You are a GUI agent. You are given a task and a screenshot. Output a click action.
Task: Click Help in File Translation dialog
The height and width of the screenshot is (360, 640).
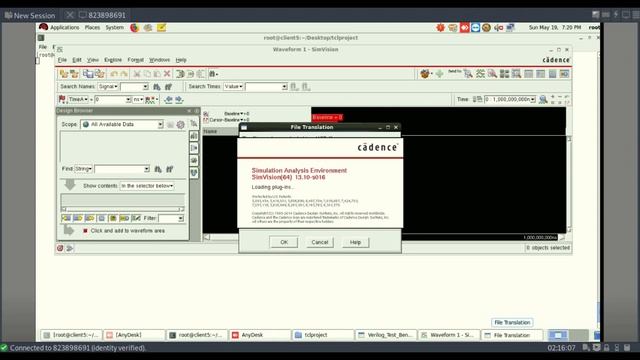[355, 242]
